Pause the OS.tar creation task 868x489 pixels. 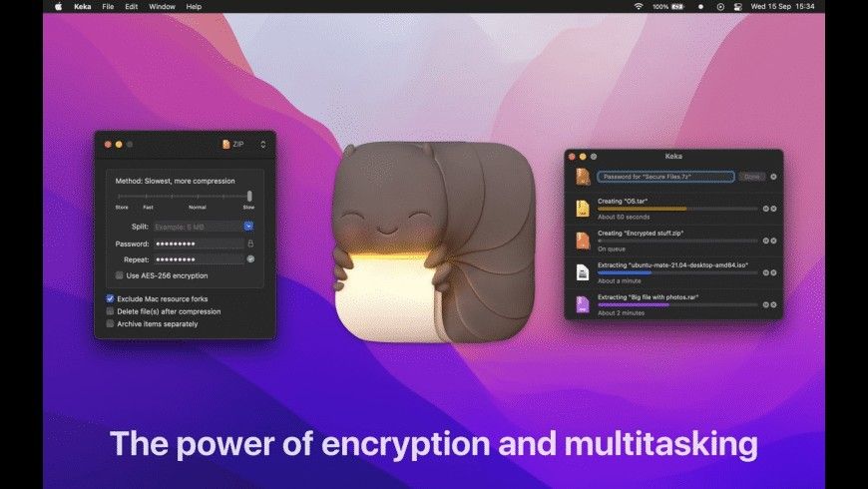tap(766, 209)
